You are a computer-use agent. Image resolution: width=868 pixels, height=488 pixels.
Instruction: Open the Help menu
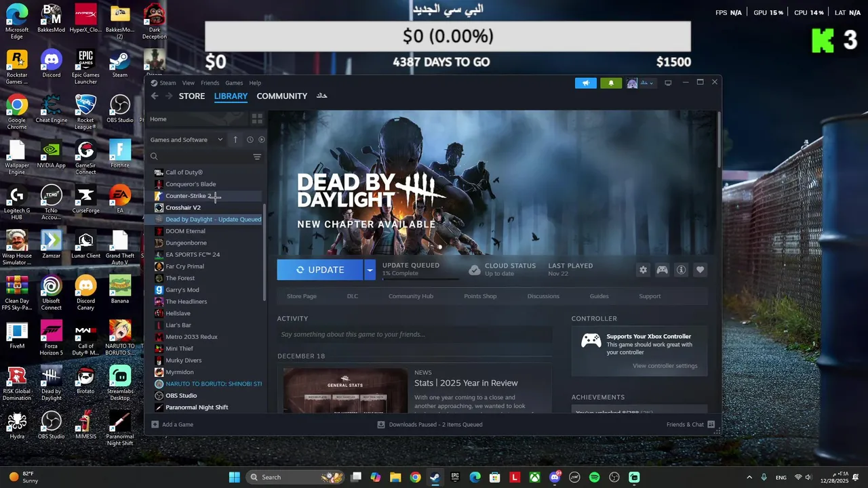coord(255,83)
